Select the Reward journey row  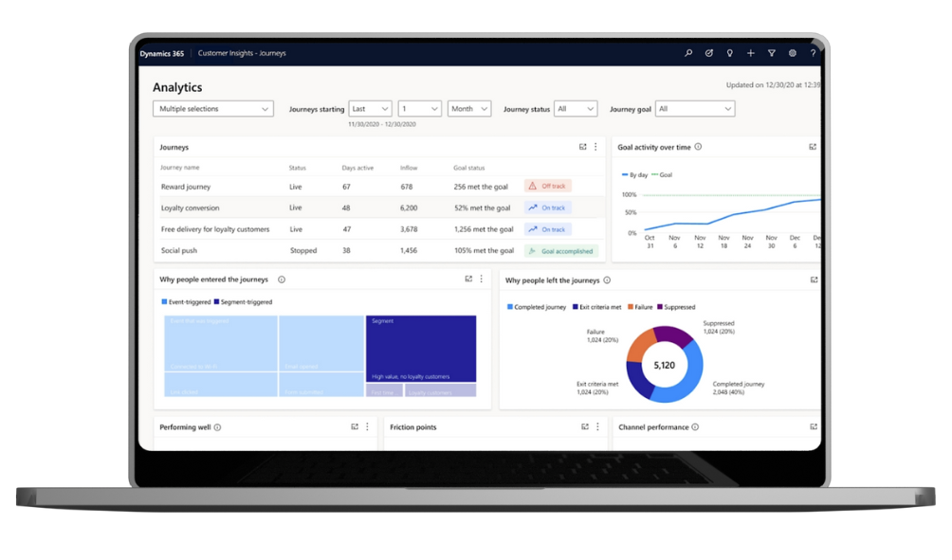[186, 187]
